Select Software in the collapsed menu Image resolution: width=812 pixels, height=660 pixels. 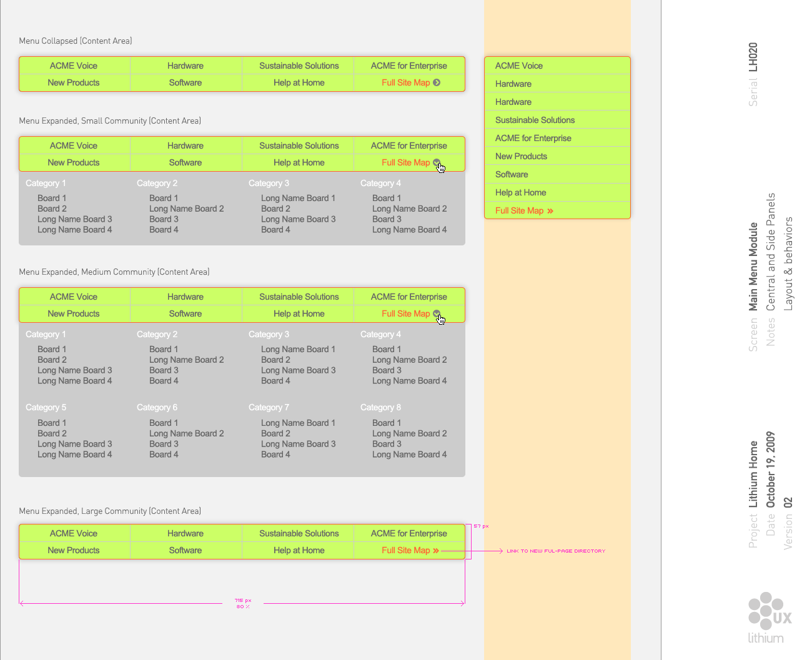point(186,82)
